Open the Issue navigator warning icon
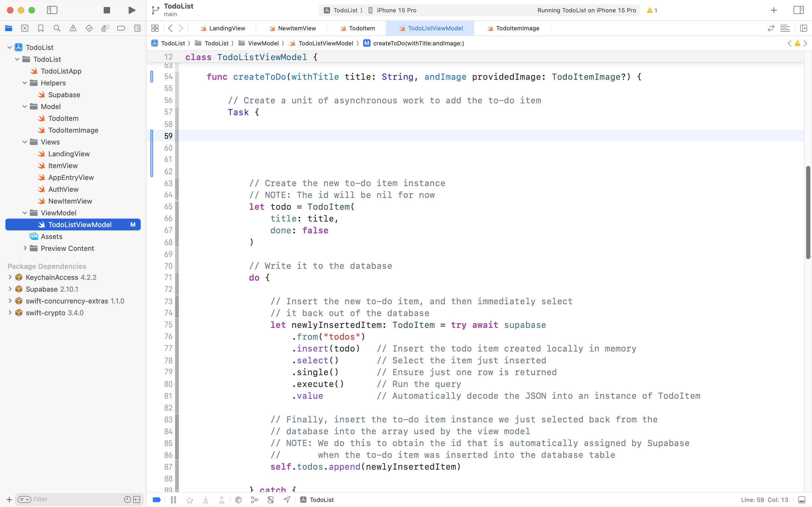 tap(73, 28)
